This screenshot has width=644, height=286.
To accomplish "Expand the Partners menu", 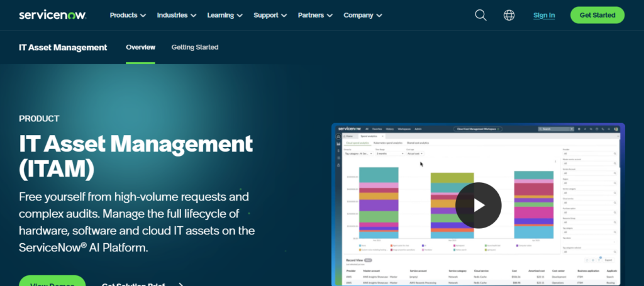I will pyautogui.click(x=316, y=15).
